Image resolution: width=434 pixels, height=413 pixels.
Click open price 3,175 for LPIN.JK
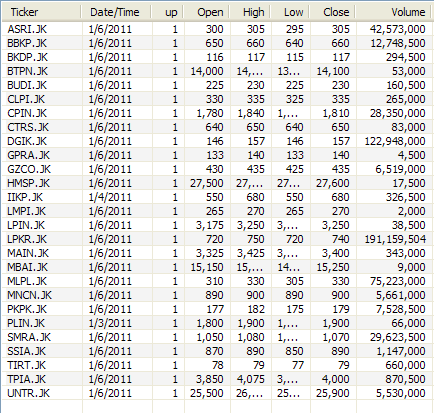(x=210, y=225)
